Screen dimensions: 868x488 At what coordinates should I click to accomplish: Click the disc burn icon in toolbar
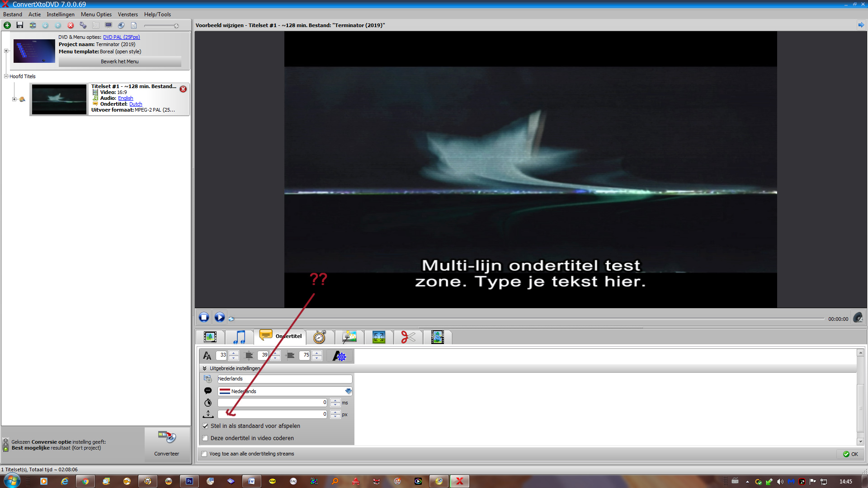(x=121, y=25)
